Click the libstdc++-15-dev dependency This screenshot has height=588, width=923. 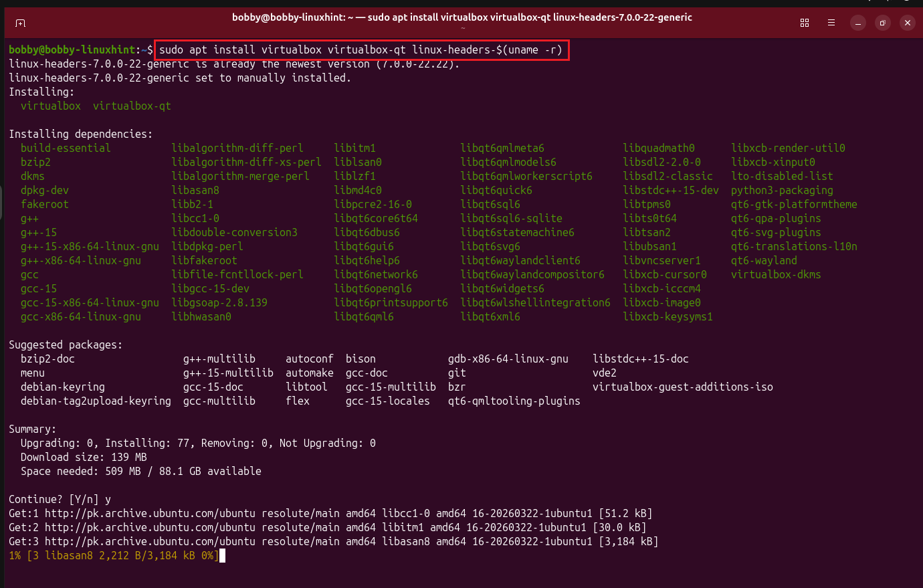pyautogui.click(x=671, y=190)
